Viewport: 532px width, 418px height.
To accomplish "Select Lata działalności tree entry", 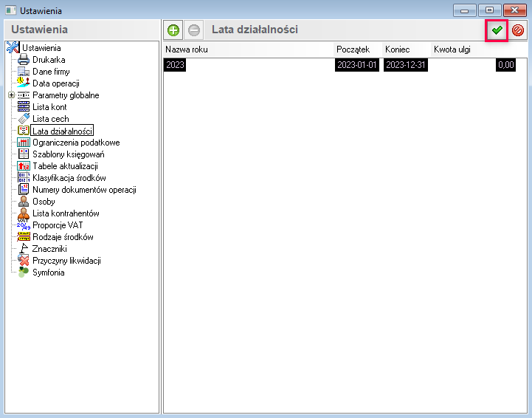I will pos(62,131).
